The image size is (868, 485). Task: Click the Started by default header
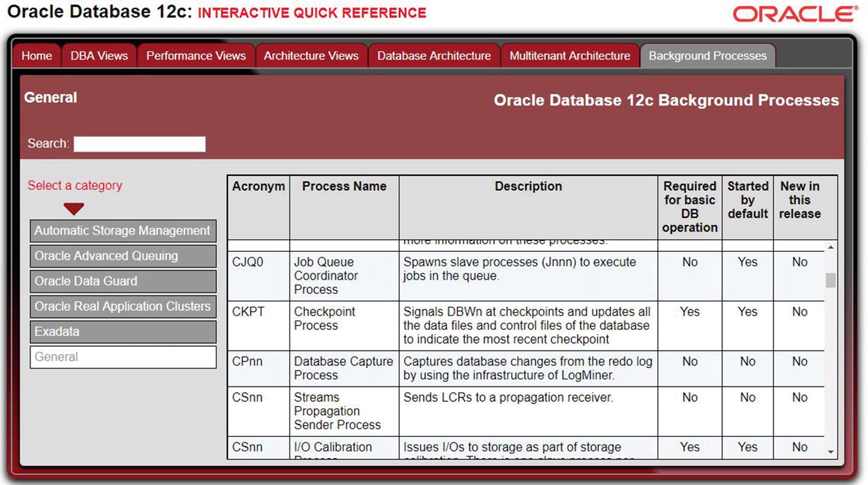(x=747, y=208)
